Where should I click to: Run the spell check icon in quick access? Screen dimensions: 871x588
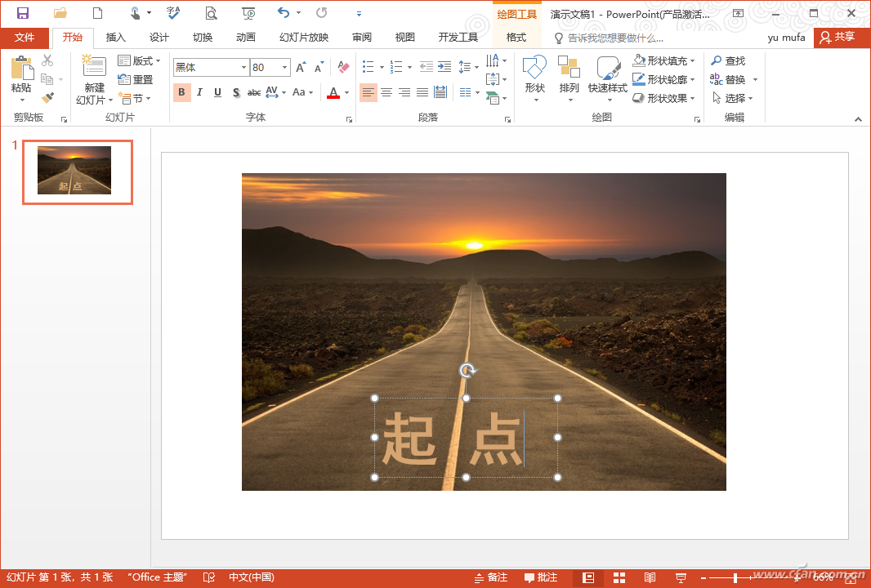[x=172, y=13]
